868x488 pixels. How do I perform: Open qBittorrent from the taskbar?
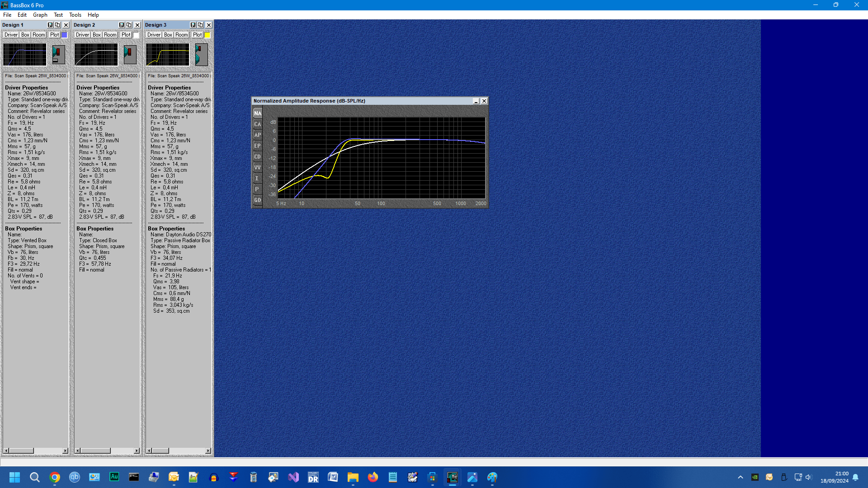(75, 477)
